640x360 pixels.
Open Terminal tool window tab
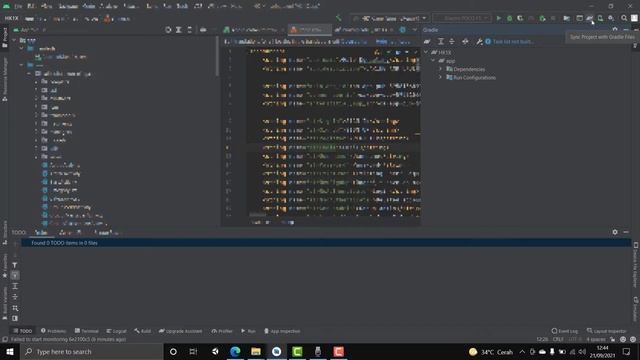click(x=87, y=331)
